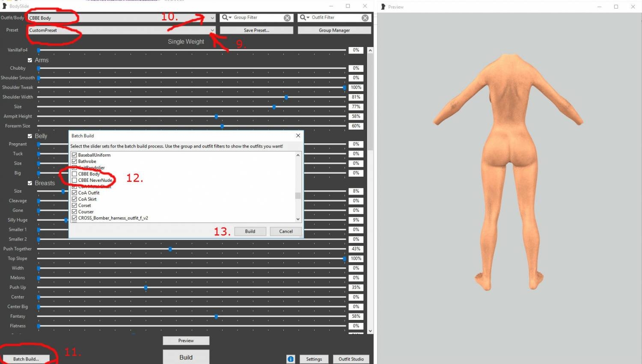Expand the Preset dropdown list
The image size is (642, 364).
tap(212, 30)
